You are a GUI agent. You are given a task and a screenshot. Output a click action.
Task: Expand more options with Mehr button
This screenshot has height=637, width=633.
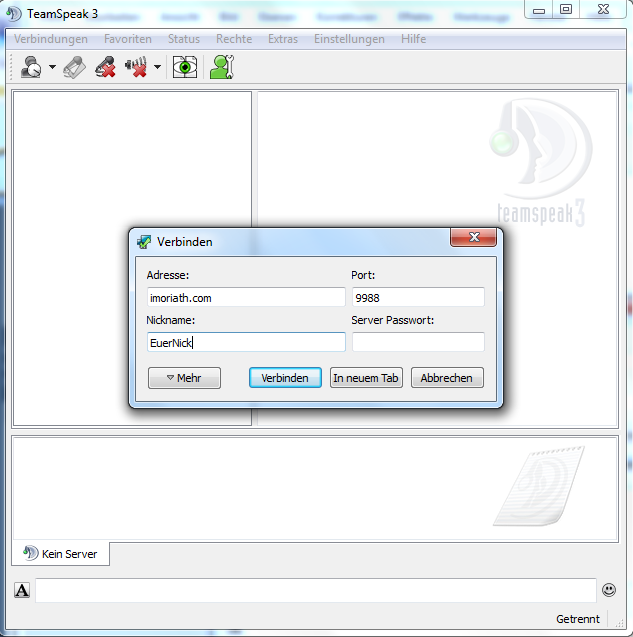point(184,378)
